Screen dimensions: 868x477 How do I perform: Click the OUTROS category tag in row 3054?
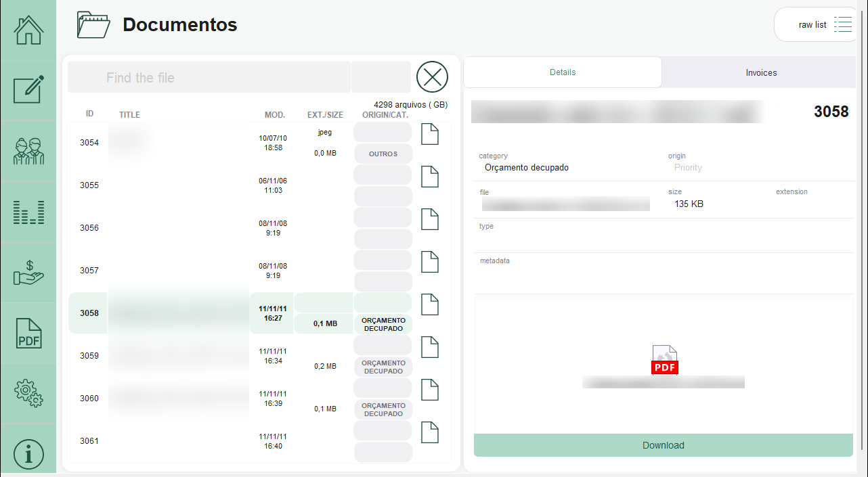pos(383,154)
